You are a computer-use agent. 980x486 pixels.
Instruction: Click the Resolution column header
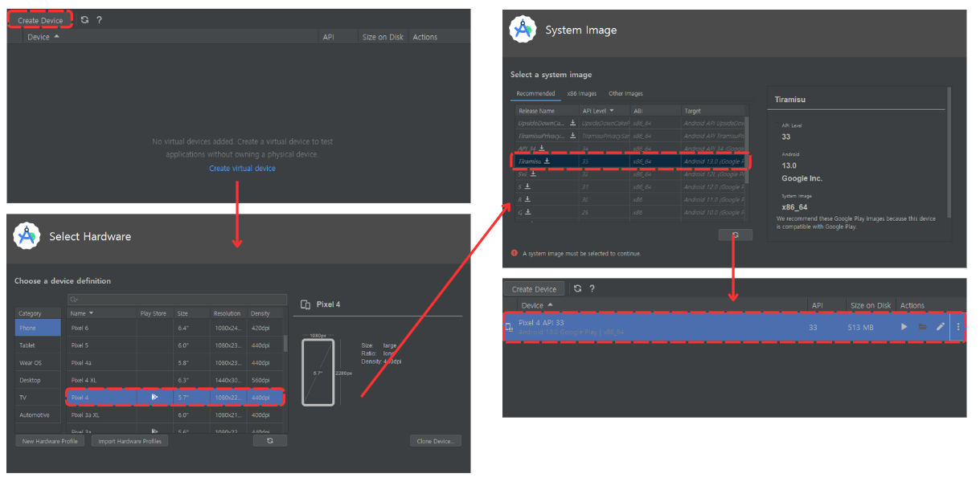228,313
